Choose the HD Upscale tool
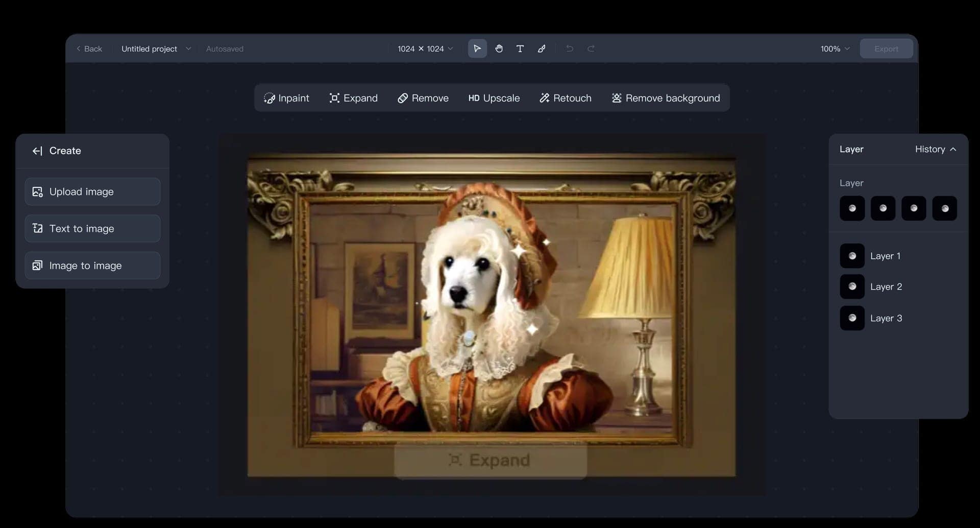This screenshot has width=980, height=528. (x=494, y=98)
